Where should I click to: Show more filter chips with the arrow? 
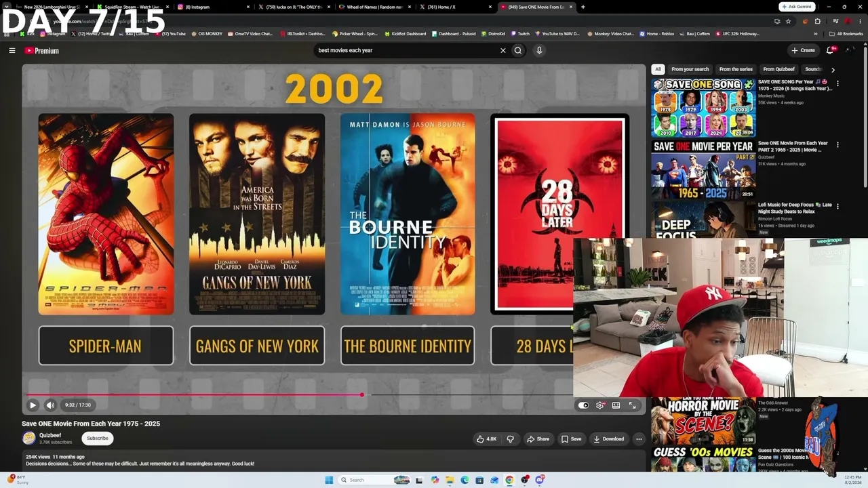point(833,69)
